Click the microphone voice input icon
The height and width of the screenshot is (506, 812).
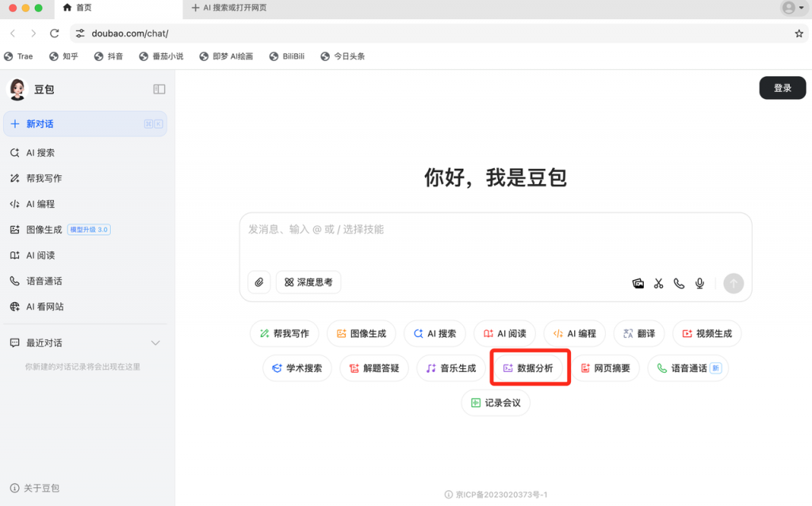pos(699,283)
